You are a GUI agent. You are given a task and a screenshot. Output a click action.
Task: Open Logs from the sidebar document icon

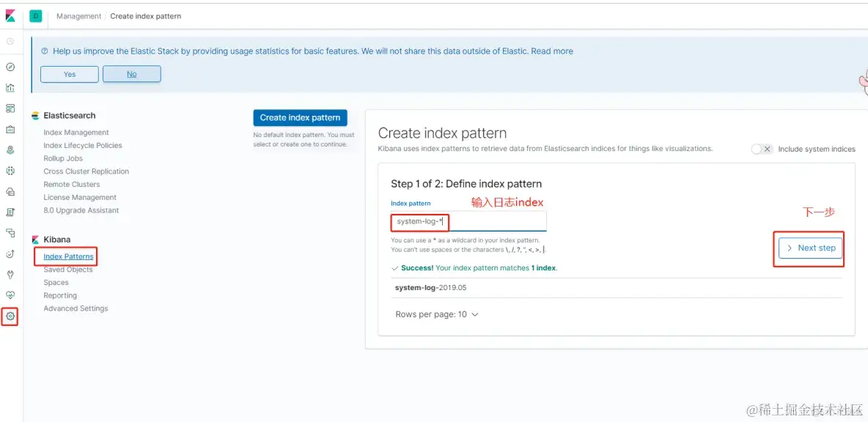pos(10,212)
